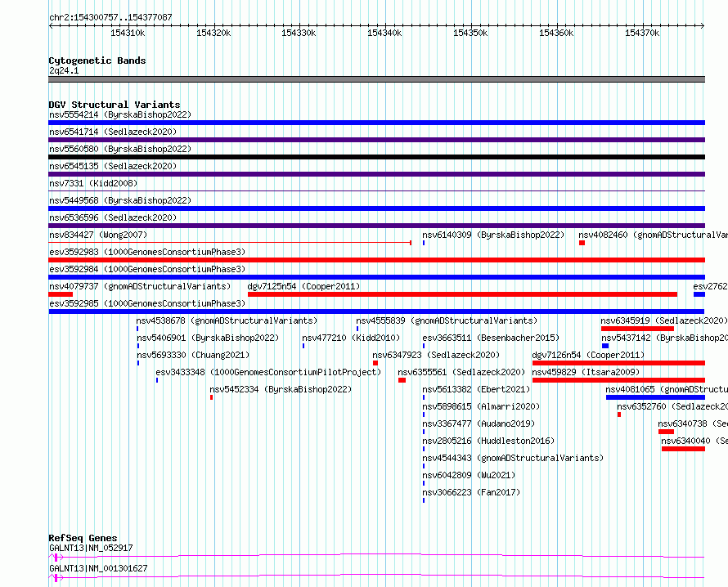728x587 pixels.
Task: Click the dgv7126n54 (Cooper2011) label
Action: (588, 355)
